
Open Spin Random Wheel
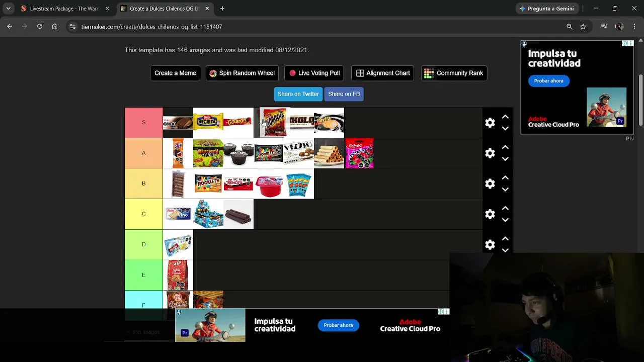coord(242,73)
